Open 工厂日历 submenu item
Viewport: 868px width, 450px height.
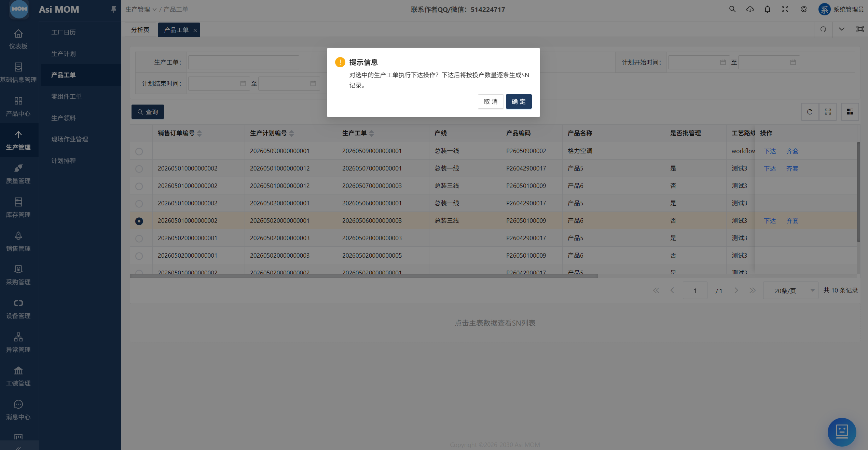click(x=64, y=32)
